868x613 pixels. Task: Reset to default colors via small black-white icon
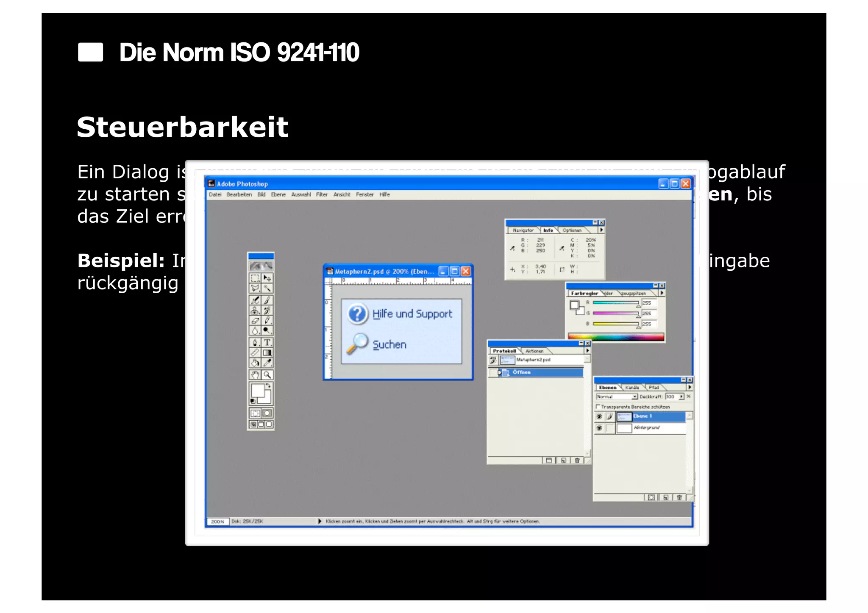click(x=253, y=401)
